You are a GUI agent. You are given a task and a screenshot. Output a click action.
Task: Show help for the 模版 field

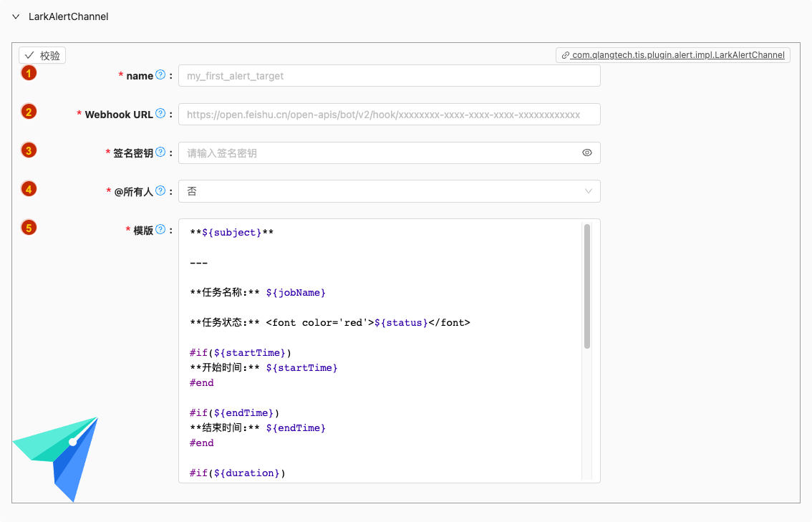click(160, 230)
